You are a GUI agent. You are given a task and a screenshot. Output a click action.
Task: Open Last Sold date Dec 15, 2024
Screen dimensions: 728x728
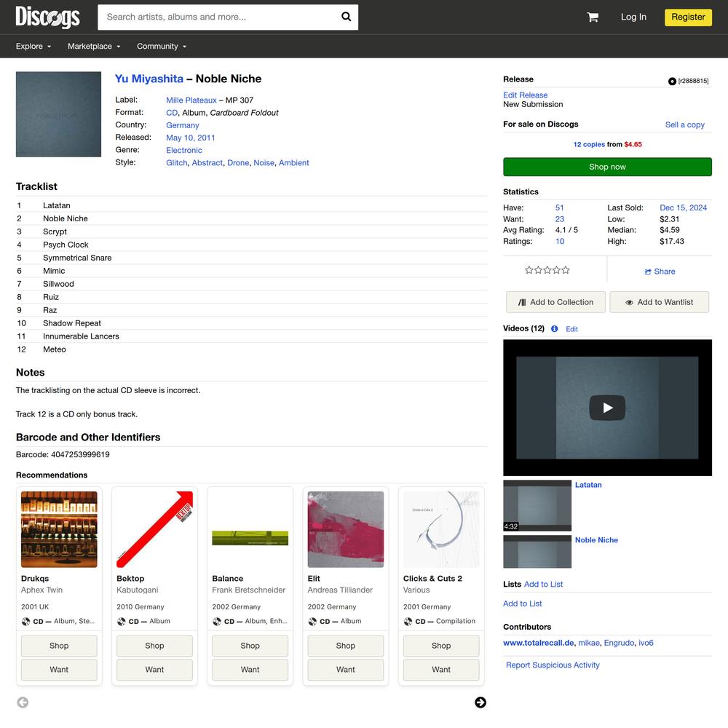coord(684,208)
